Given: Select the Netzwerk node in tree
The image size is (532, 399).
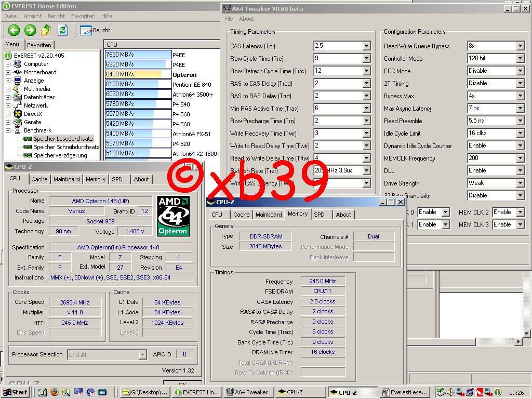Looking at the screenshot, I should click(36, 105).
